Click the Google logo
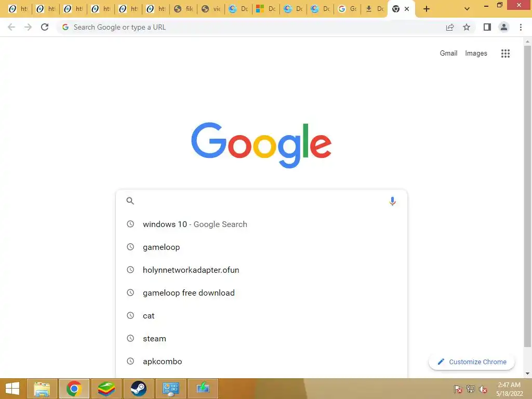The height and width of the screenshot is (399, 532). point(261,145)
